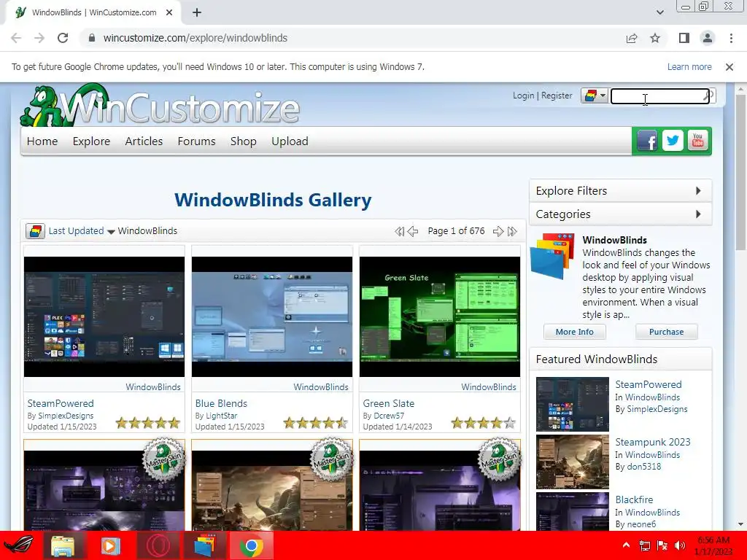Open the Twitter page icon
747x560 pixels.
[x=672, y=141]
